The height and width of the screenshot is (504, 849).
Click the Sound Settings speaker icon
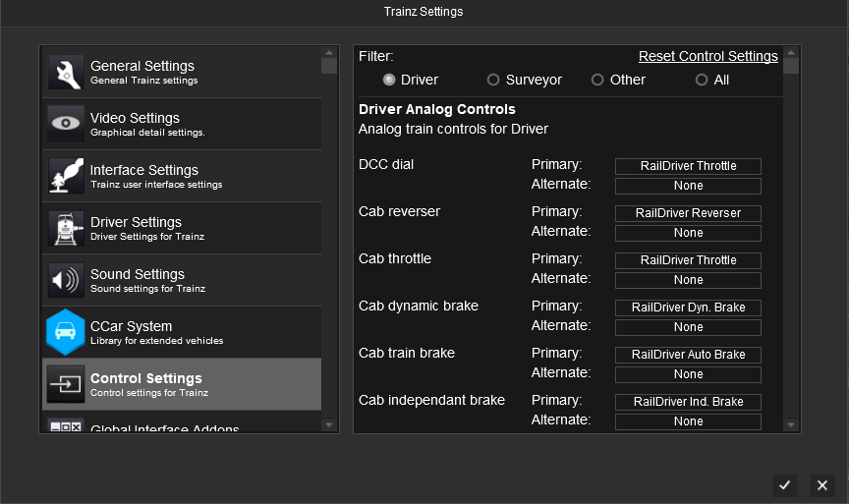point(66,280)
